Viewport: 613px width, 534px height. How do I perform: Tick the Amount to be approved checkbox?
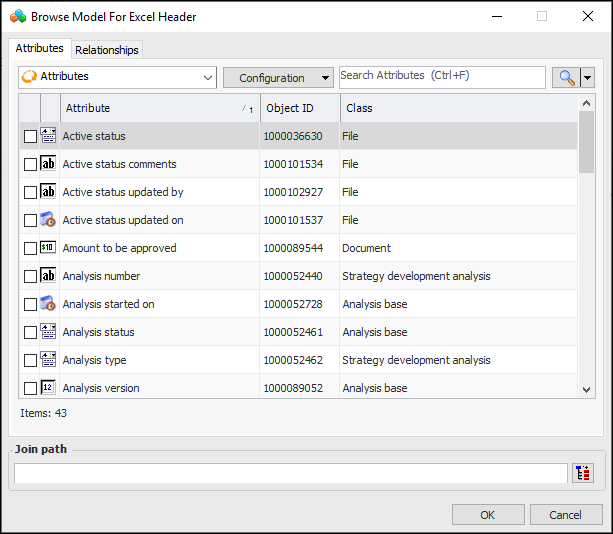[30, 248]
